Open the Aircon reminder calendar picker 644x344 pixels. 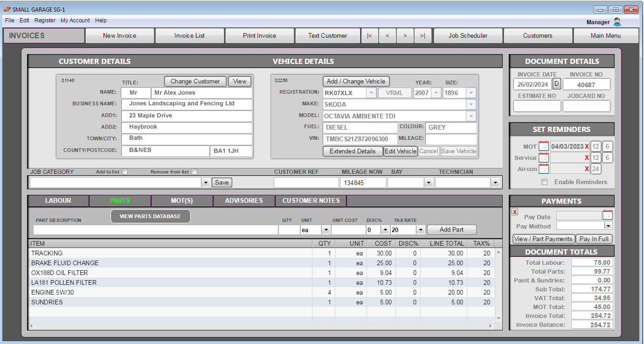[544, 169]
